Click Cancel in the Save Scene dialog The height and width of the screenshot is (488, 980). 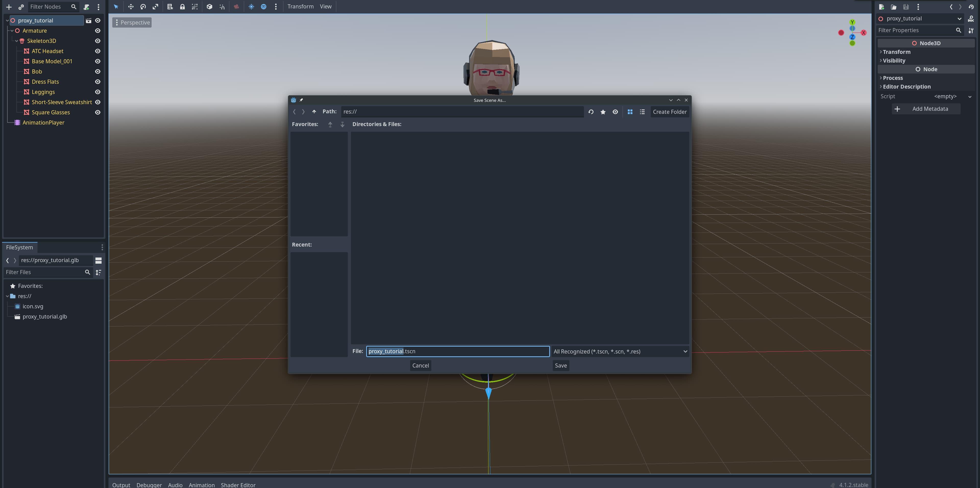coord(420,365)
